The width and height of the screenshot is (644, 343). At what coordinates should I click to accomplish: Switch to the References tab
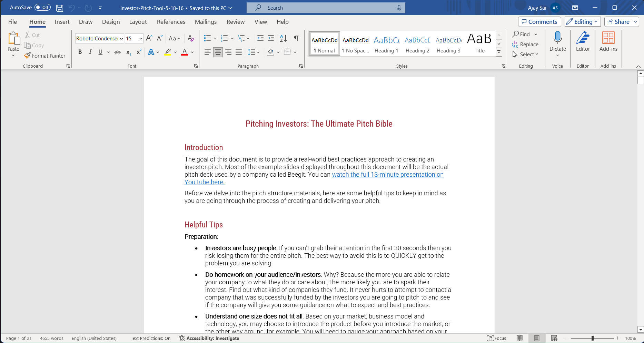tap(171, 22)
